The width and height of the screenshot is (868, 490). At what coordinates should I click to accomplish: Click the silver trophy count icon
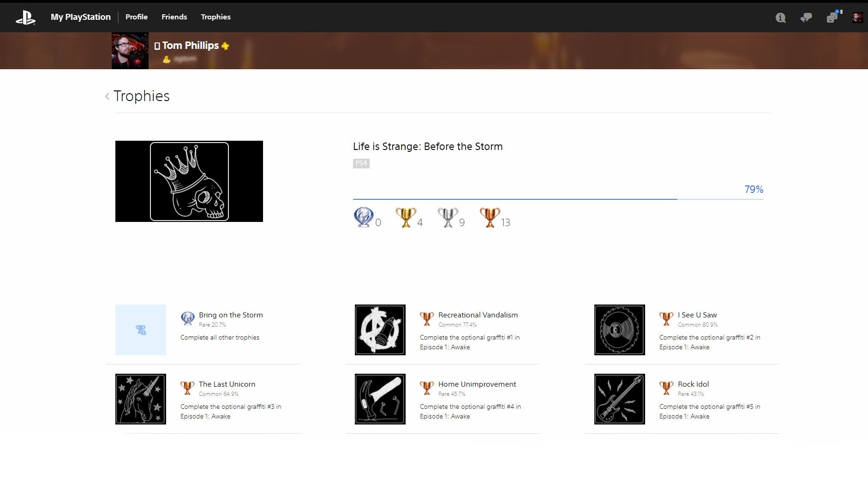point(448,217)
